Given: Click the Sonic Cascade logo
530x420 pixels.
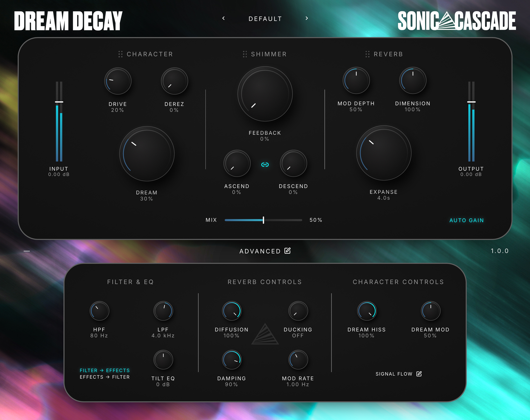Looking at the screenshot, I should coord(457,21).
